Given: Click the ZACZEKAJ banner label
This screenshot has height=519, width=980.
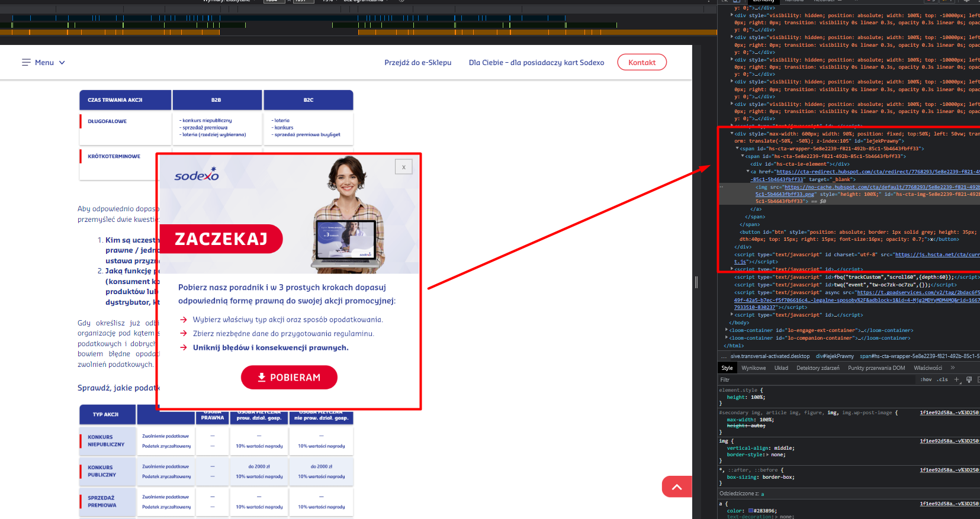Looking at the screenshot, I should 221,238.
